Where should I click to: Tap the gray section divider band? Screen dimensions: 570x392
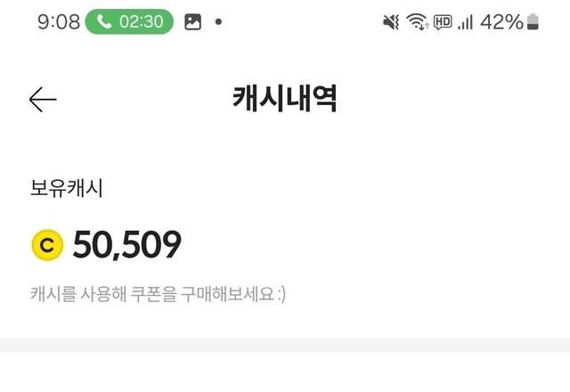285,345
